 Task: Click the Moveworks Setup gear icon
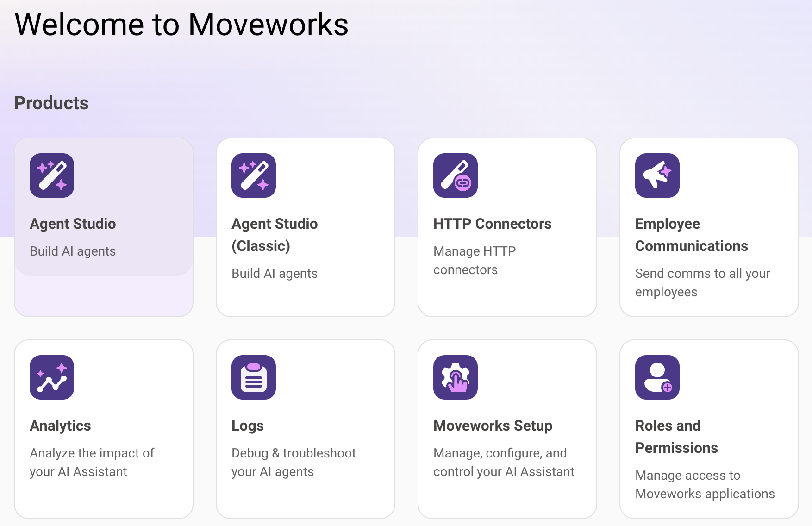pos(456,377)
